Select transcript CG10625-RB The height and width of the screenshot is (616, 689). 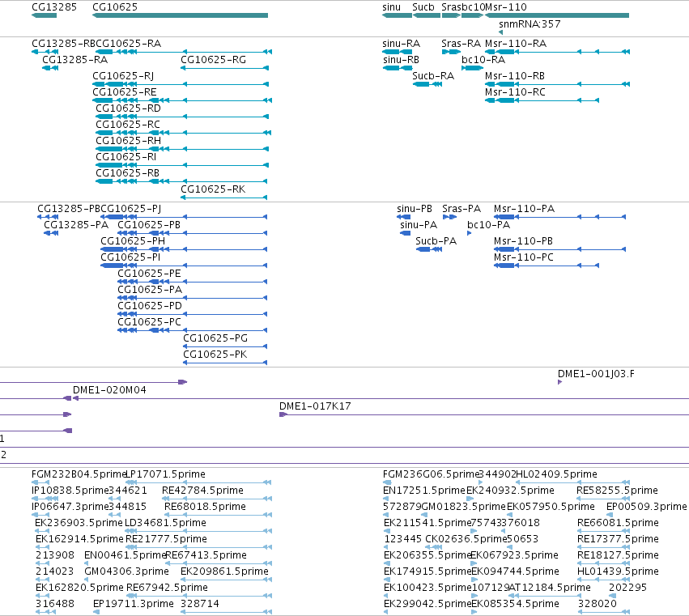coord(181,181)
